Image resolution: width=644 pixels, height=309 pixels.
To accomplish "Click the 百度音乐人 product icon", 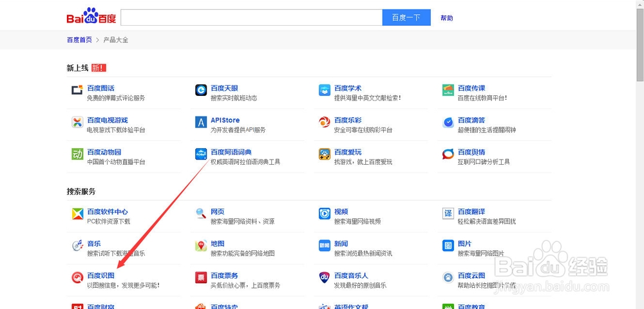I will 325,278.
